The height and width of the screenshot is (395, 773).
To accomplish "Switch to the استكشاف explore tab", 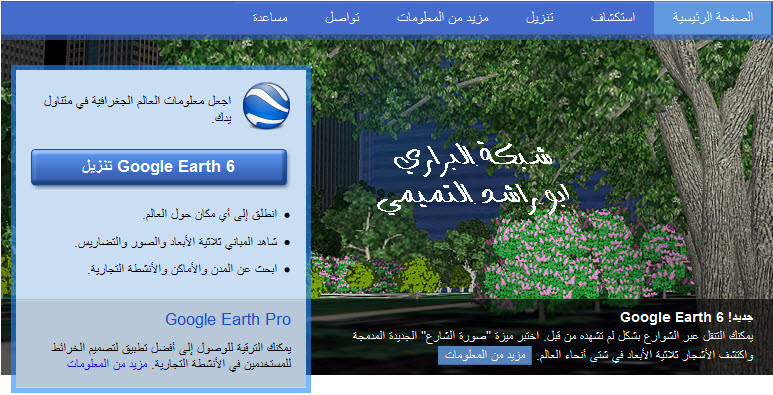I will point(613,18).
